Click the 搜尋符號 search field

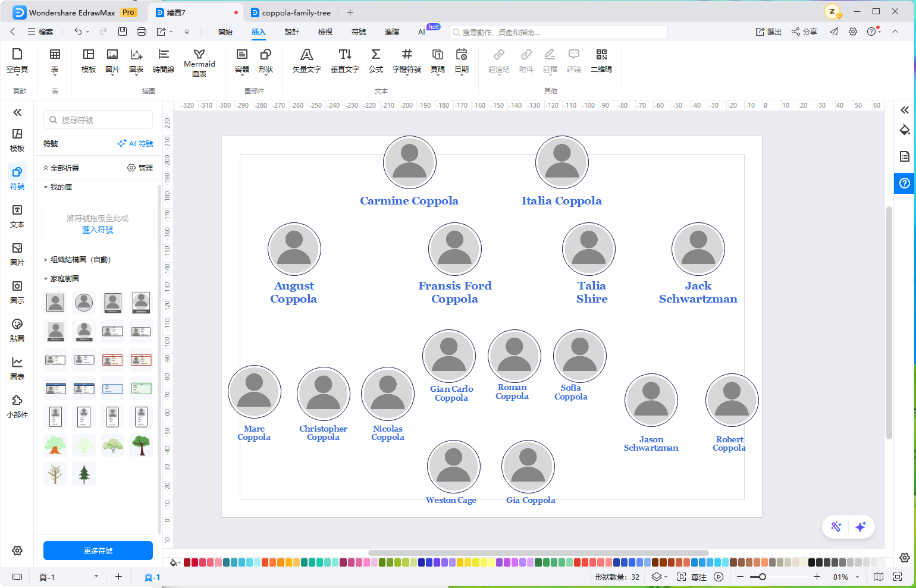[98, 120]
